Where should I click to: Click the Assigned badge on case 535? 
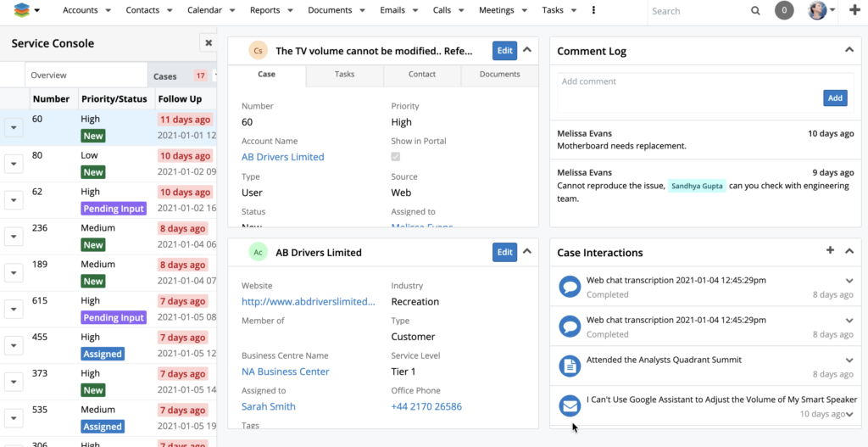pyautogui.click(x=103, y=427)
